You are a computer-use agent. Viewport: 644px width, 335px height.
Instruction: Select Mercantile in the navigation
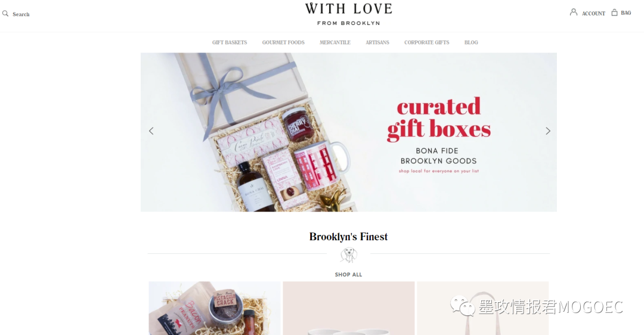[x=335, y=42]
